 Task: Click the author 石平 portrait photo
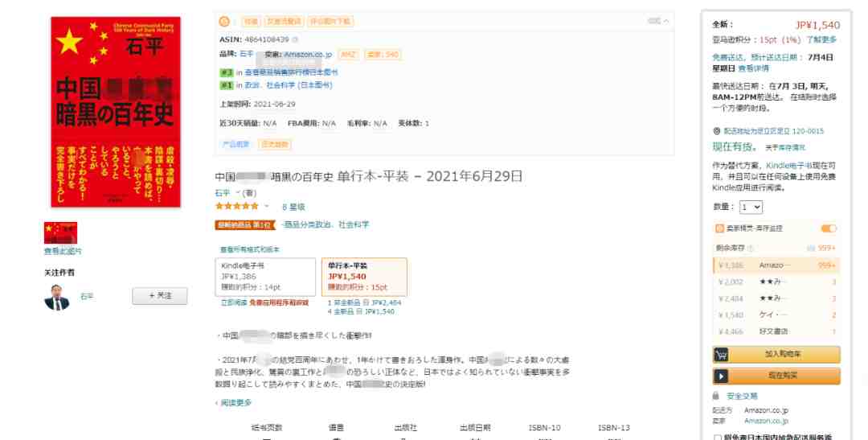[x=57, y=297]
